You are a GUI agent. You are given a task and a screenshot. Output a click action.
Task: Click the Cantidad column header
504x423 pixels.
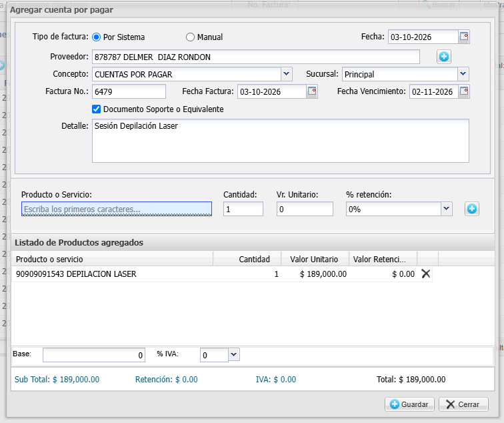point(247,259)
